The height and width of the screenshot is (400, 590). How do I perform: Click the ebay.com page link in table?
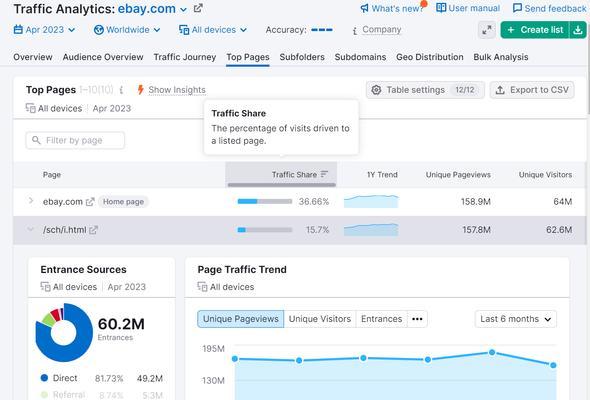(x=62, y=202)
